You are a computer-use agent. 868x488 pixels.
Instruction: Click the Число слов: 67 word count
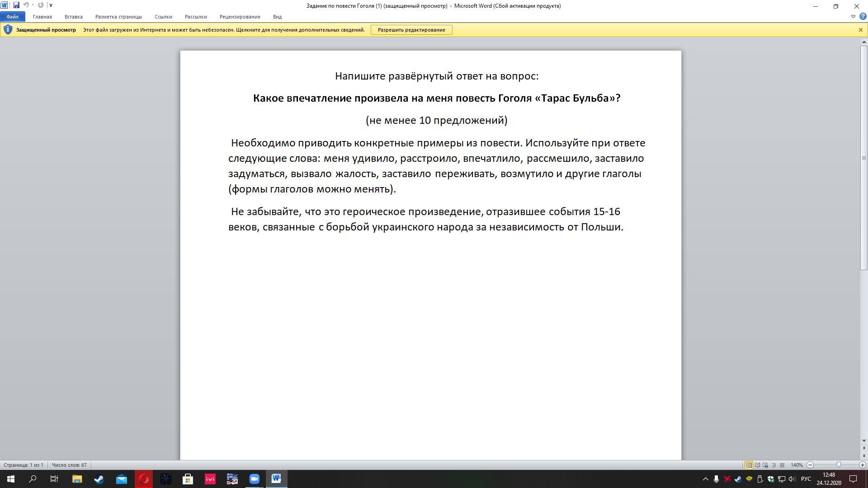(x=69, y=465)
